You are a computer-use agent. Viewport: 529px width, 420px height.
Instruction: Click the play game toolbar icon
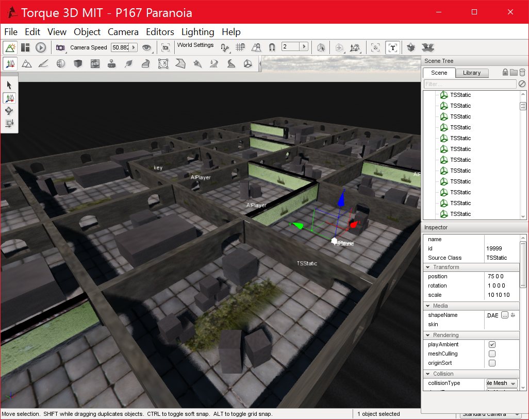coord(41,47)
